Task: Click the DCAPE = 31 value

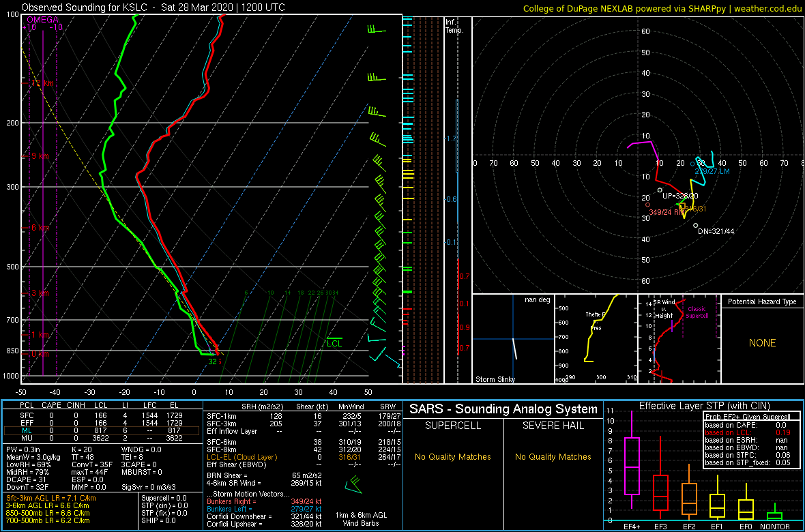Action: click(x=26, y=479)
